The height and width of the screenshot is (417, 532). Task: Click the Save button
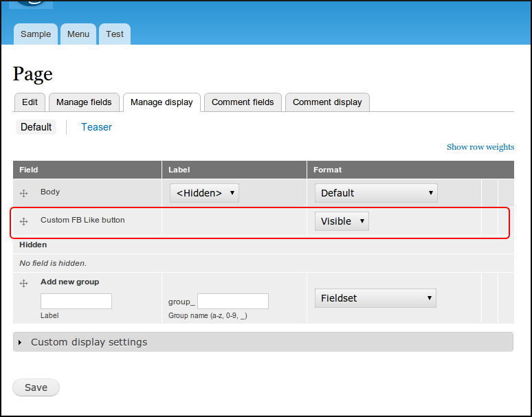36,387
